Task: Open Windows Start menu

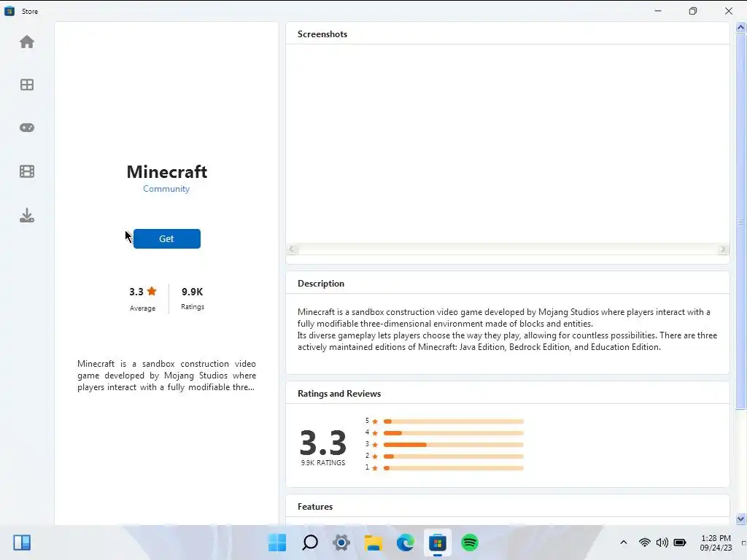Action: tap(277, 542)
